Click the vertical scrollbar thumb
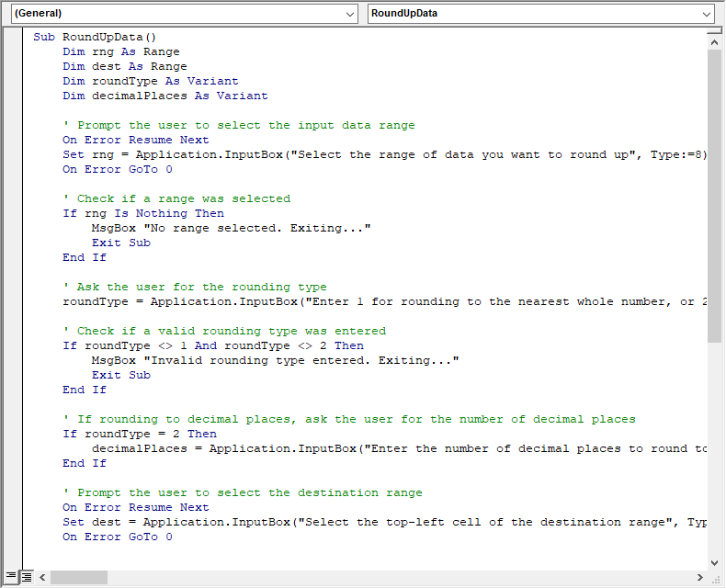This screenshot has height=588, width=726. point(714,197)
